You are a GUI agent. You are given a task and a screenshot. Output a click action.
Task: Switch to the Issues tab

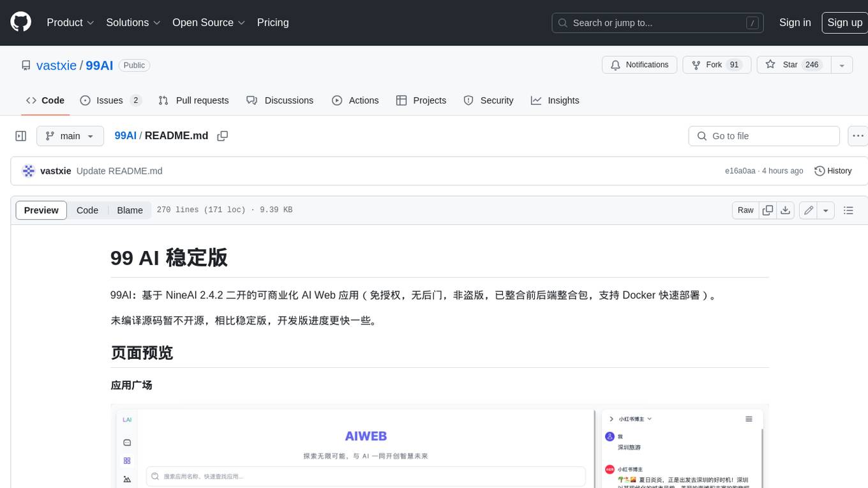pos(110,100)
